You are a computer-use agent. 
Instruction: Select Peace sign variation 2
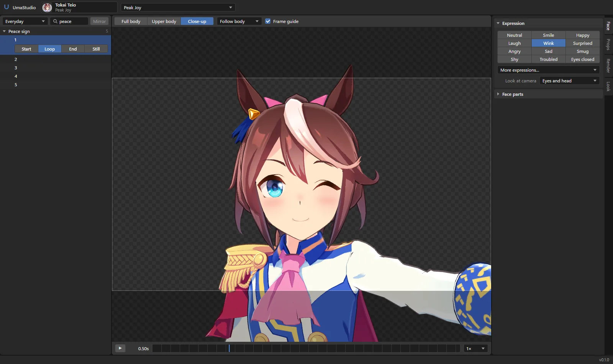pyautogui.click(x=56, y=59)
